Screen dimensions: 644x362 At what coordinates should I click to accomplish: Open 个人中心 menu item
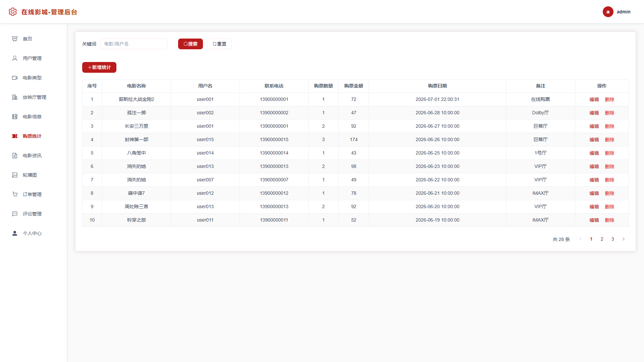click(34, 233)
